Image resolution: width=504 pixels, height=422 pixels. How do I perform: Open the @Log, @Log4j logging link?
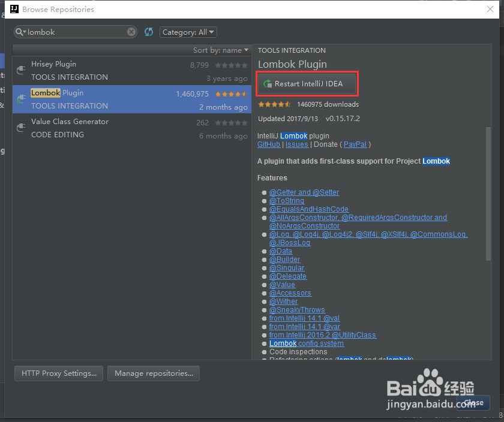(368, 234)
